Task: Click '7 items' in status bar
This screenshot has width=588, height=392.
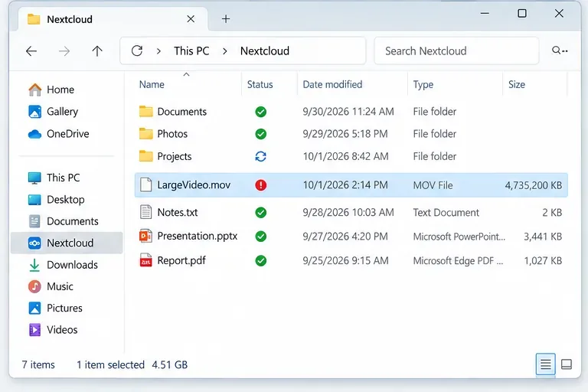Action: coord(38,364)
